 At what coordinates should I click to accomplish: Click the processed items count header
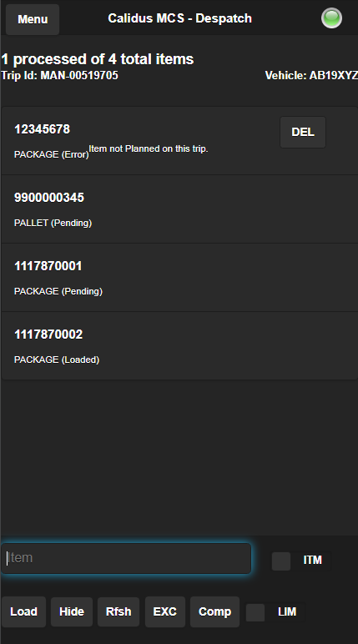(98, 59)
